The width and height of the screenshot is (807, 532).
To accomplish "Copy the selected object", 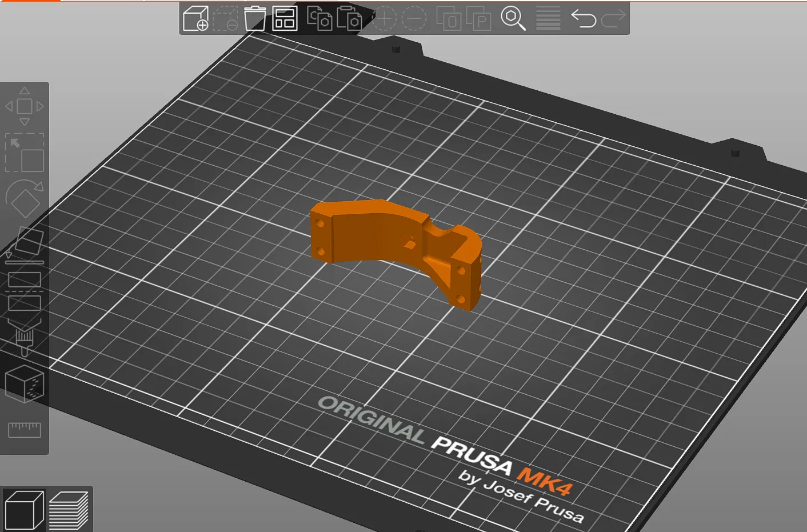I will tap(319, 18).
